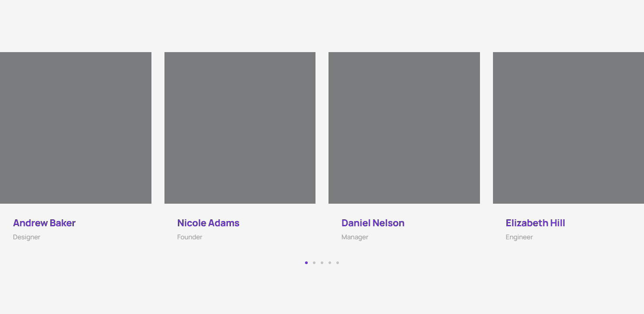Select the team photo above the Manager title
The height and width of the screenshot is (314, 644).
coord(404,128)
